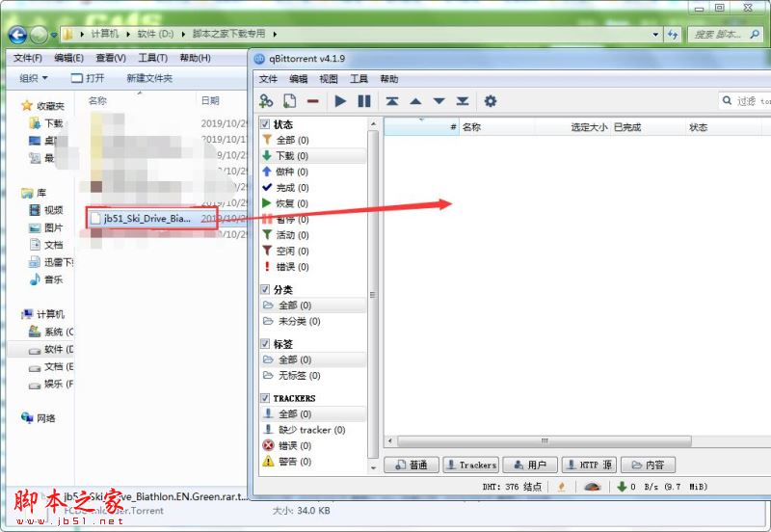Open qBittorrent 编辑 menu
Viewport: 771px width, 532px height.
298,79
